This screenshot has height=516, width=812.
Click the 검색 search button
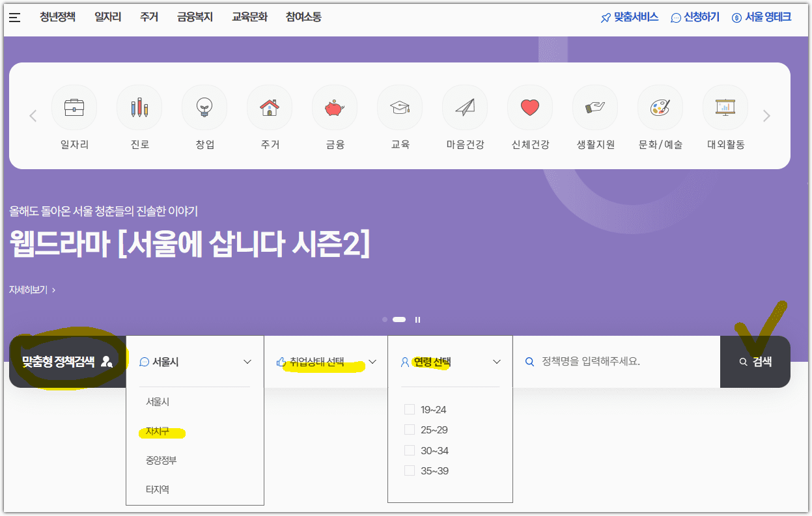(x=756, y=362)
